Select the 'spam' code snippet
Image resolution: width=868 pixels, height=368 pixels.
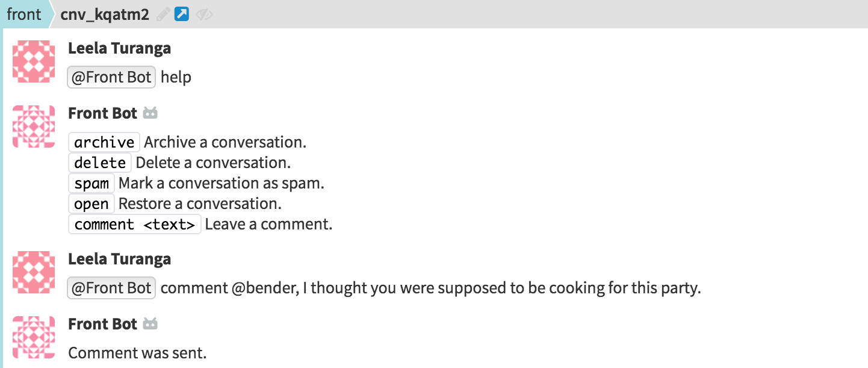tap(91, 183)
